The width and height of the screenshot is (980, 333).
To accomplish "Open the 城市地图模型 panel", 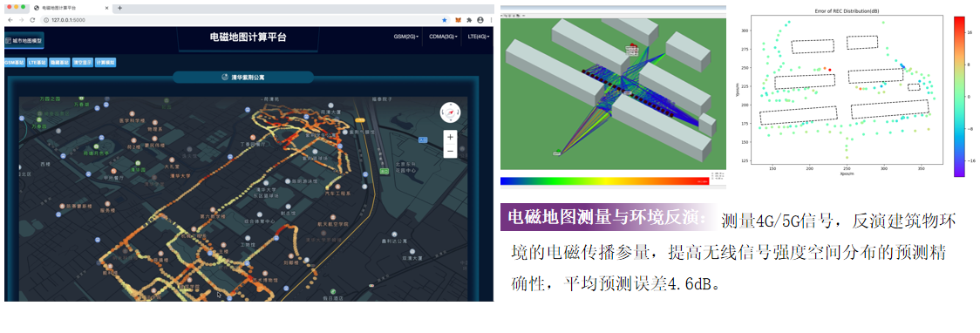I will 24,41.
